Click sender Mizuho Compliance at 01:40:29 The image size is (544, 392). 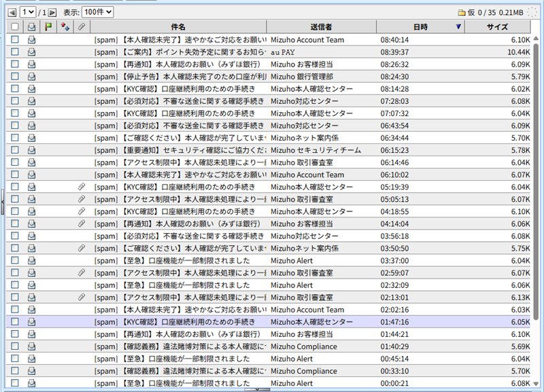[304, 346]
